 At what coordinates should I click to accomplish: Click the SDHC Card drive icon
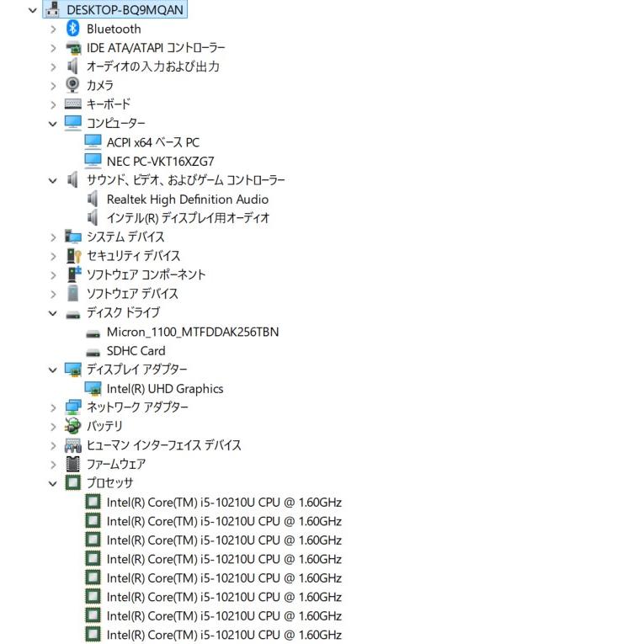click(x=93, y=354)
